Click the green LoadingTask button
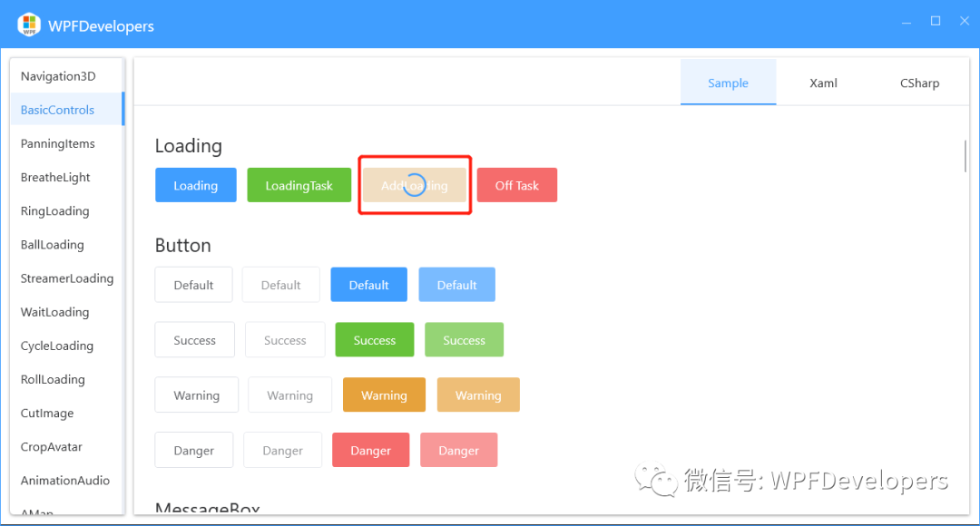The width and height of the screenshot is (980, 526). (299, 184)
